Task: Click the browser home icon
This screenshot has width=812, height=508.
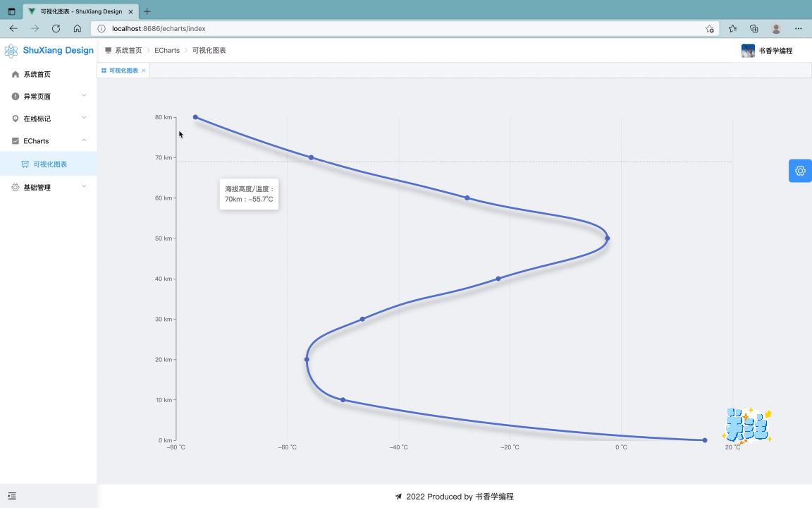Action: coord(77,28)
